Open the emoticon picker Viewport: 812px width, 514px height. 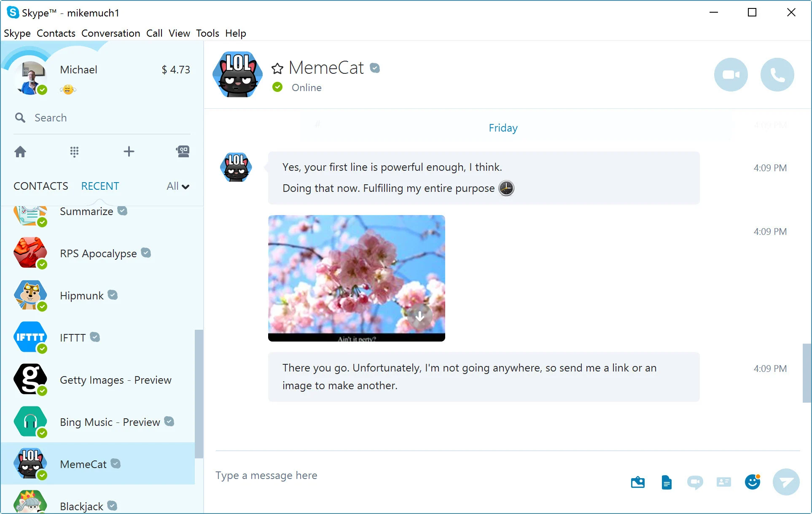pos(752,482)
